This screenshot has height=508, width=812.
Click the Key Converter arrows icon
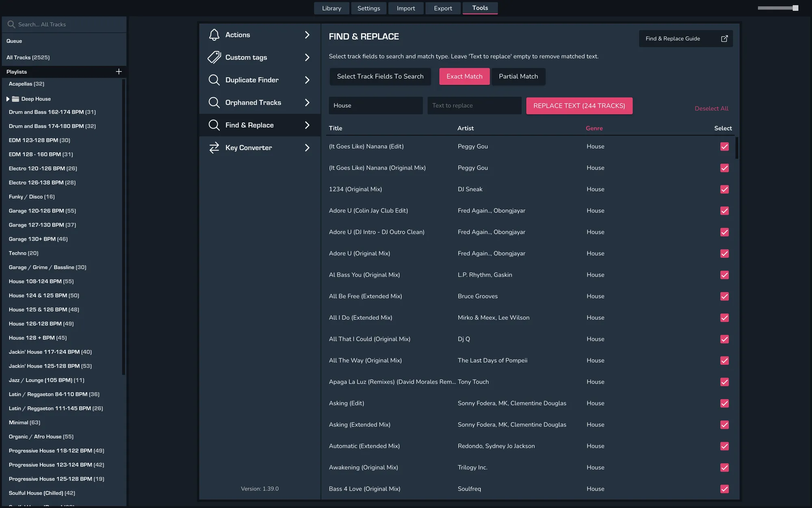pyautogui.click(x=214, y=148)
